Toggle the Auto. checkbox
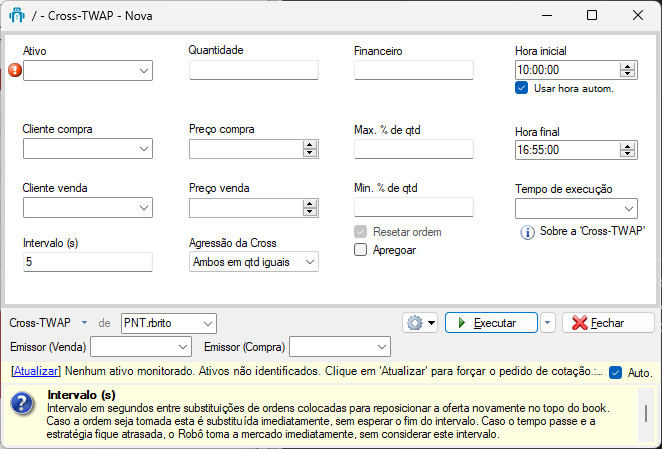 point(616,373)
